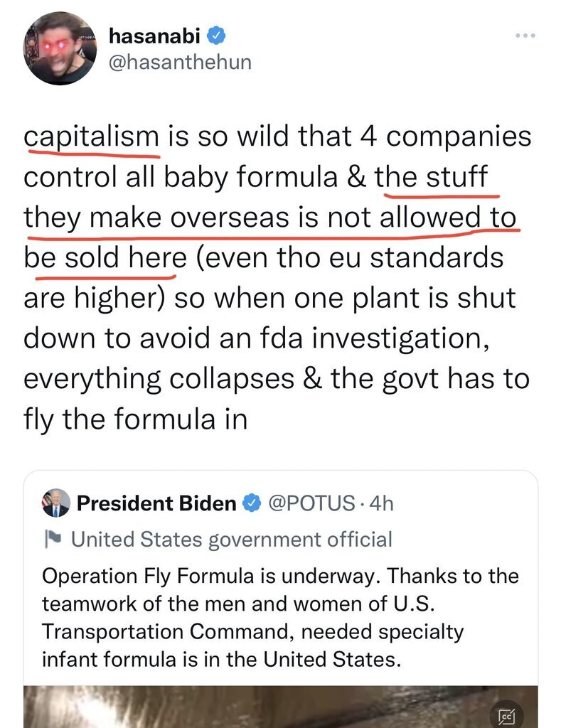Click the underlined word capitalism

click(x=91, y=136)
